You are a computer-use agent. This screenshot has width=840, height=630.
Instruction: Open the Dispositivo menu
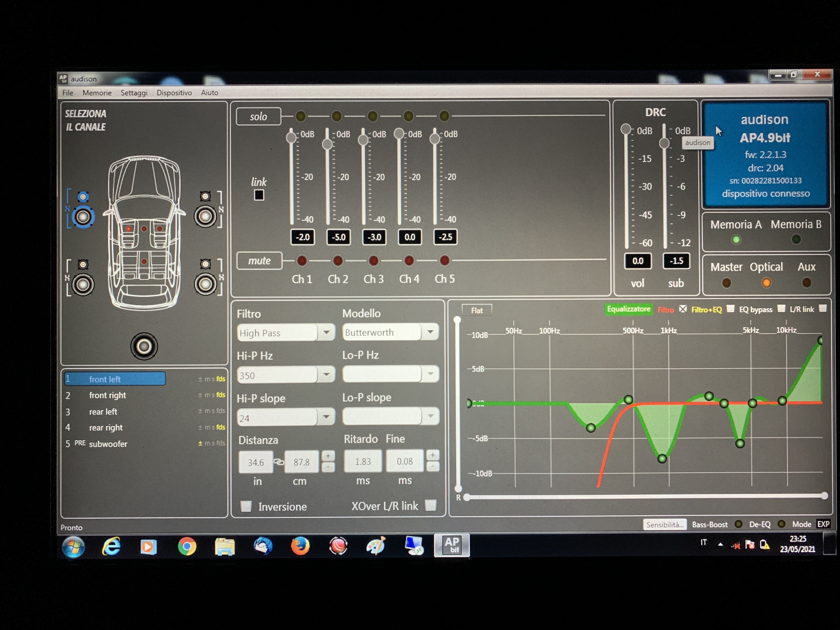[x=174, y=93]
